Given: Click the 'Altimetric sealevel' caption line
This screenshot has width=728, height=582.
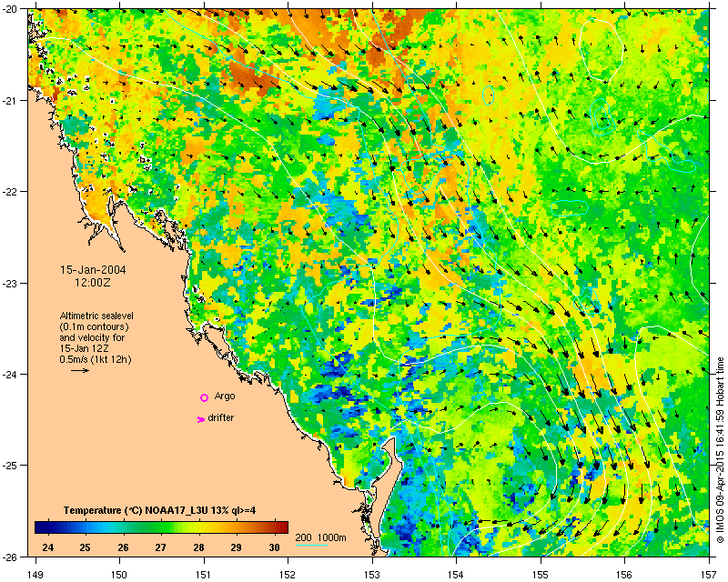Looking at the screenshot, I should click(96, 316).
